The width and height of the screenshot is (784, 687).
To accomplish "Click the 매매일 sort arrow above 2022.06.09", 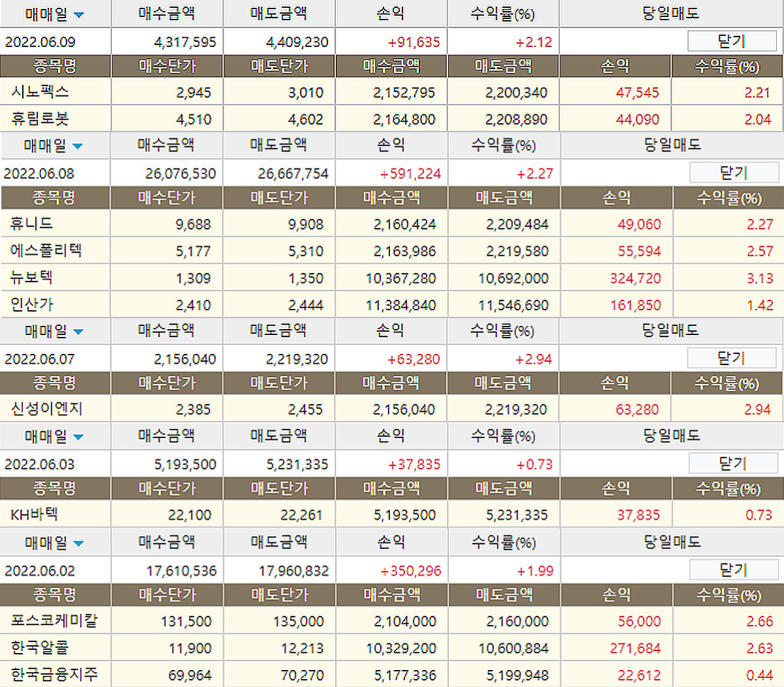I will (x=79, y=15).
